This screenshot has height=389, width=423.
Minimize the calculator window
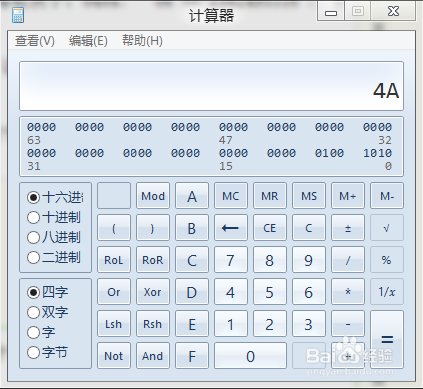pos(331,12)
